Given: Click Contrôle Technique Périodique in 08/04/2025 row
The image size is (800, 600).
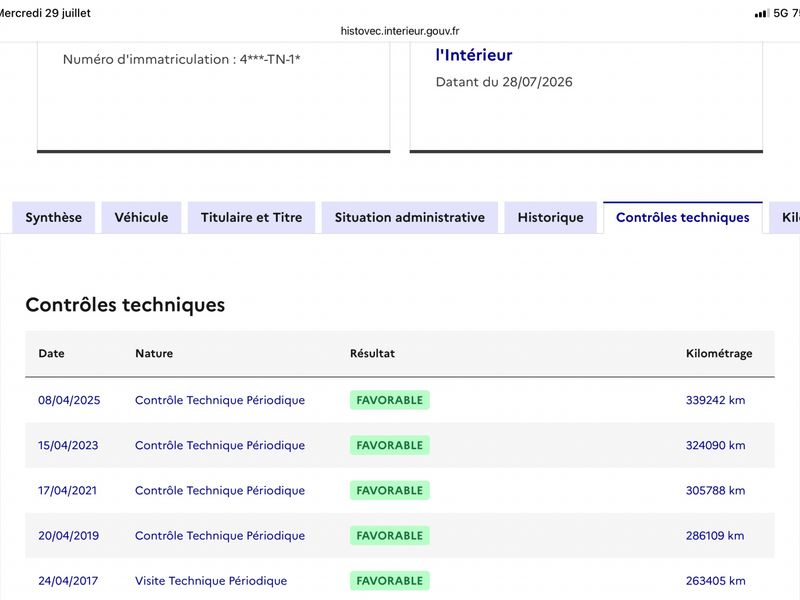Looking at the screenshot, I should [220, 400].
